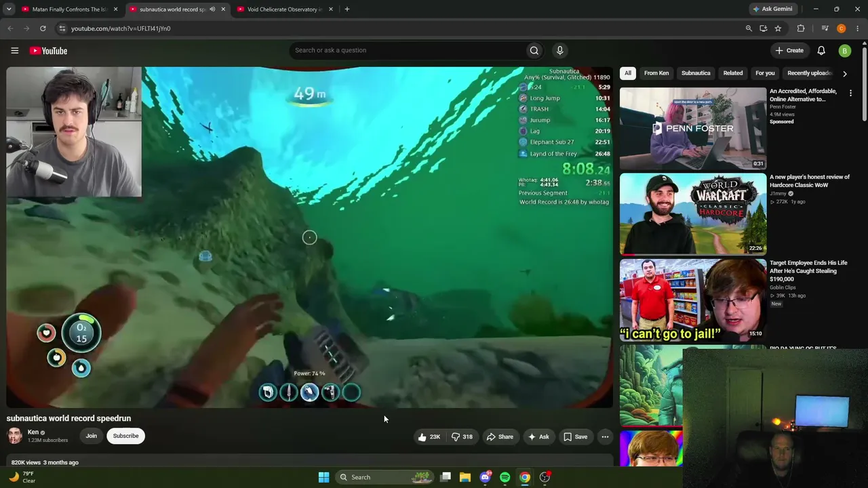Open the weather widget on the taskbar
Screen dimensions: 868x488
tap(22, 477)
